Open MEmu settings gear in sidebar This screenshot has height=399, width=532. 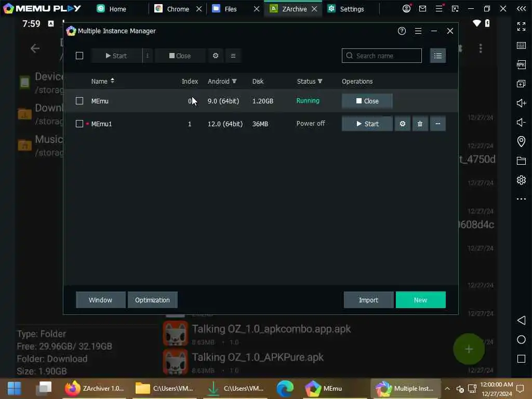521,180
